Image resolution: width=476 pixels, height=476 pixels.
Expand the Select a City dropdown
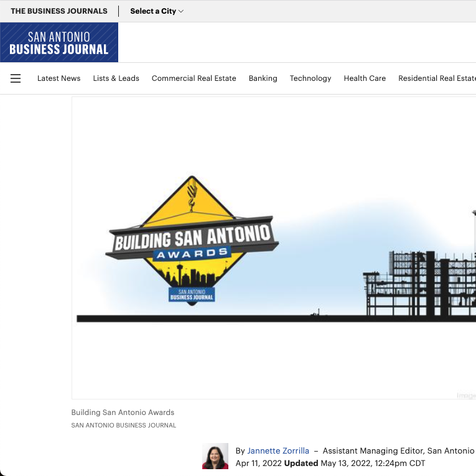157,11
